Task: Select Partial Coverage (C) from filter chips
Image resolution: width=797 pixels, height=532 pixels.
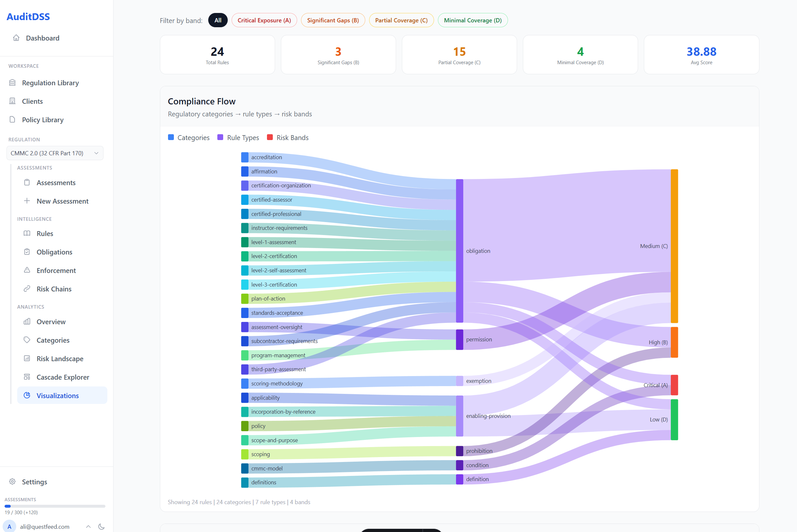Action: click(401, 20)
